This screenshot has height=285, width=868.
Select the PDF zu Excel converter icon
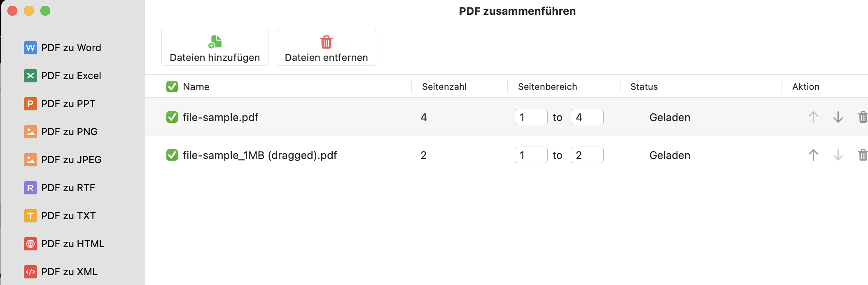(29, 75)
